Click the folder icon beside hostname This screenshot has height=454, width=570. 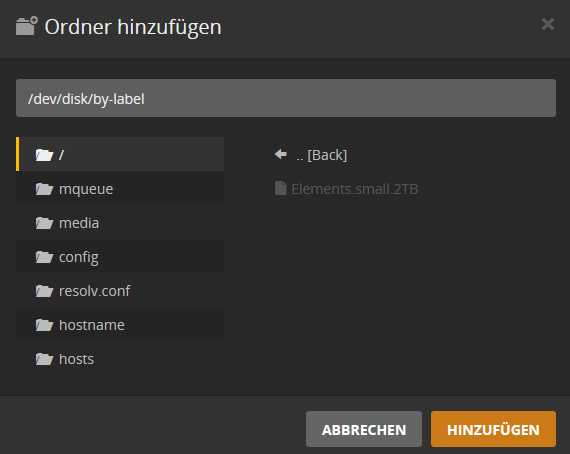pos(44,325)
